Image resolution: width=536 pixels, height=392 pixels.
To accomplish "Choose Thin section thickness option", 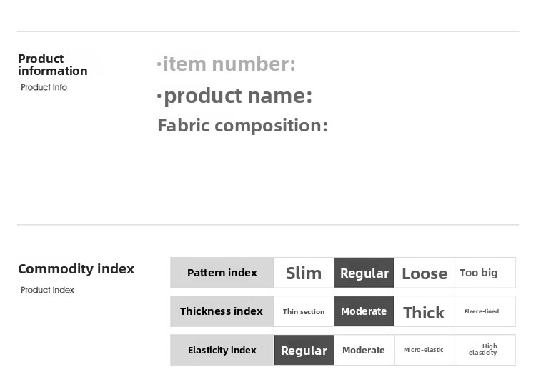I will tap(304, 311).
